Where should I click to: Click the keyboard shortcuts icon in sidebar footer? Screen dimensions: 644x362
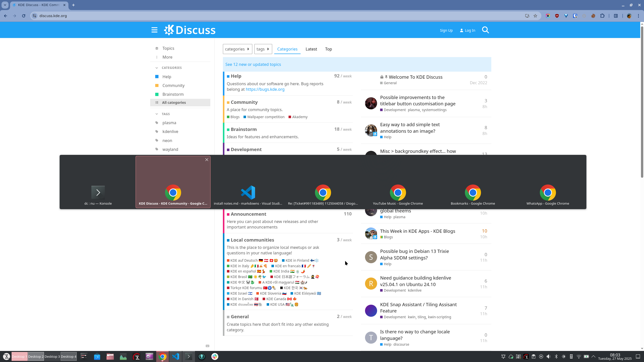click(208, 346)
